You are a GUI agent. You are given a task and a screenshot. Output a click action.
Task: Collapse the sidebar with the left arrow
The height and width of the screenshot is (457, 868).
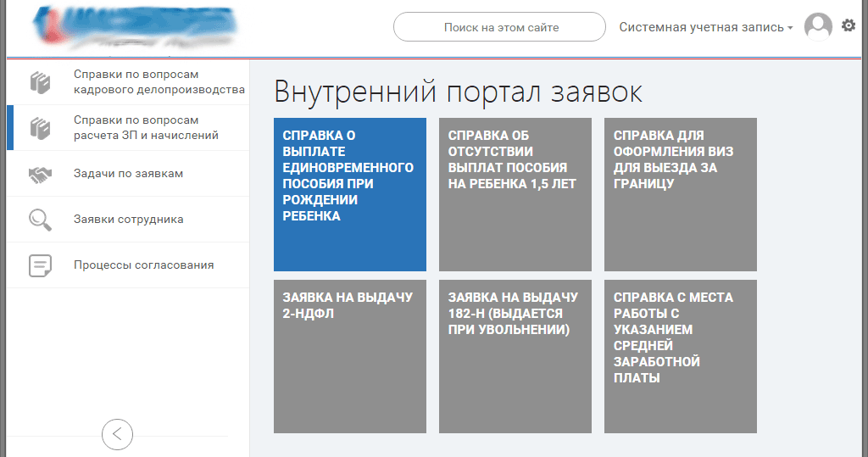[117, 434]
